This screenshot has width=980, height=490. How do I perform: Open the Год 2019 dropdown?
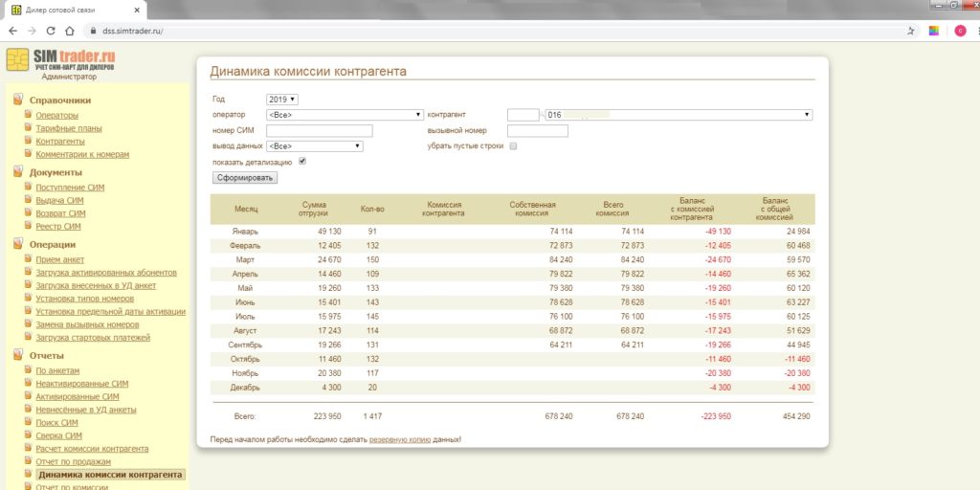pos(282,100)
